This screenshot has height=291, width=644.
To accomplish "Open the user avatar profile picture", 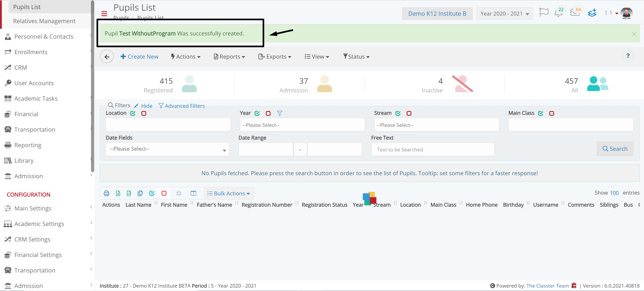I will pyautogui.click(x=626, y=13).
